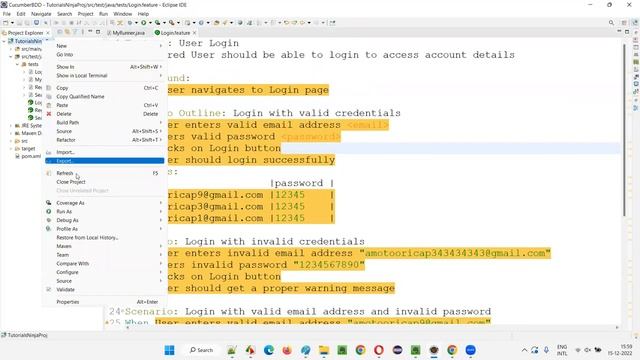Maximize the Project Explorer view
The width and height of the screenshot is (640, 360).
click(x=98, y=32)
